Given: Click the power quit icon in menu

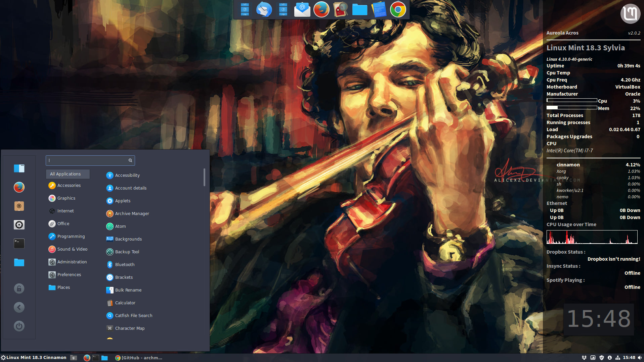Looking at the screenshot, I should 19,326.
